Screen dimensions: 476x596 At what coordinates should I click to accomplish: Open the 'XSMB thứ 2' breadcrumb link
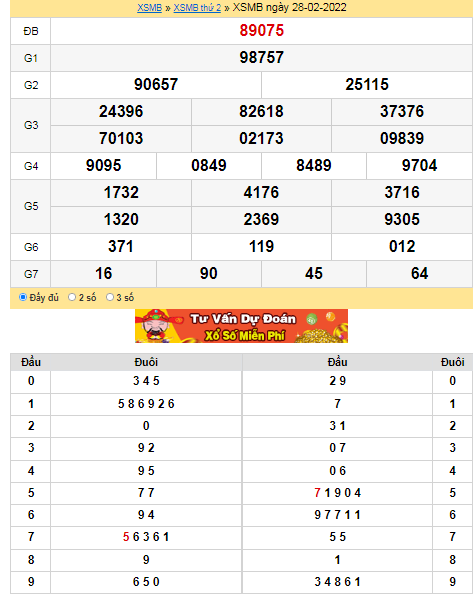(197, 8)
